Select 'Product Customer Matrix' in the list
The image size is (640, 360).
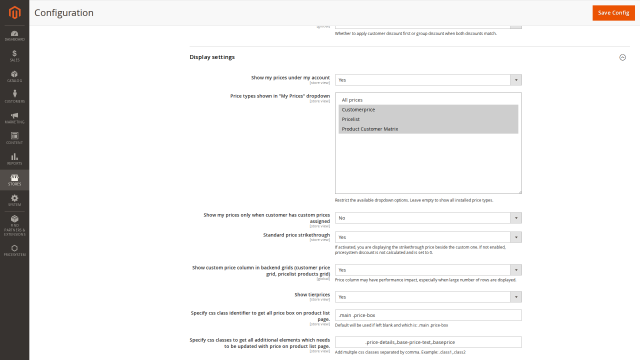(x=428, y=129)
